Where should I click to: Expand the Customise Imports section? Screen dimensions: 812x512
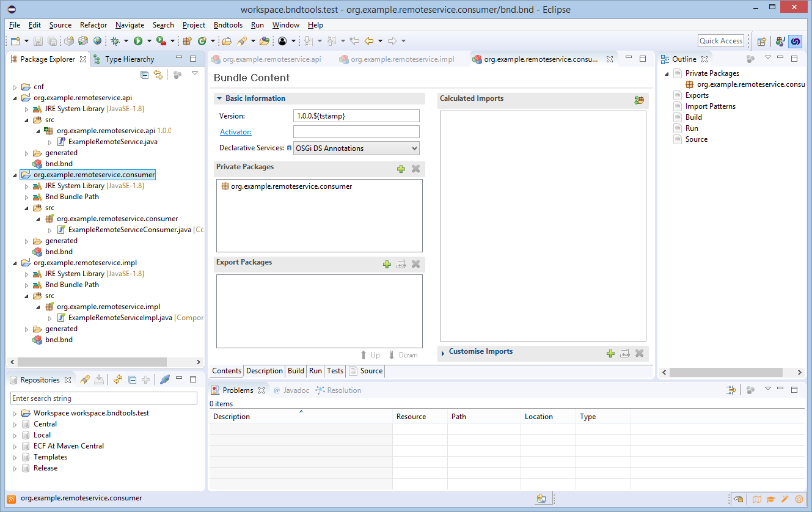point(443,353)
